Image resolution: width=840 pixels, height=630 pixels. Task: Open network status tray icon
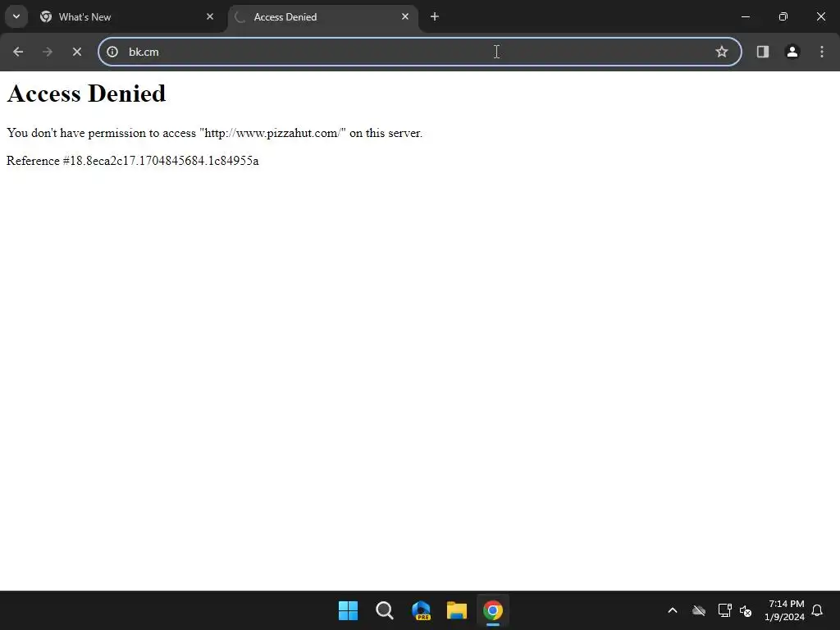pyautogui.click(x=724, y=610)
